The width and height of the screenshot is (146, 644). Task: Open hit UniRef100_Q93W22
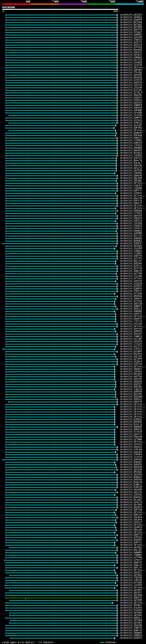pos(131,17)
